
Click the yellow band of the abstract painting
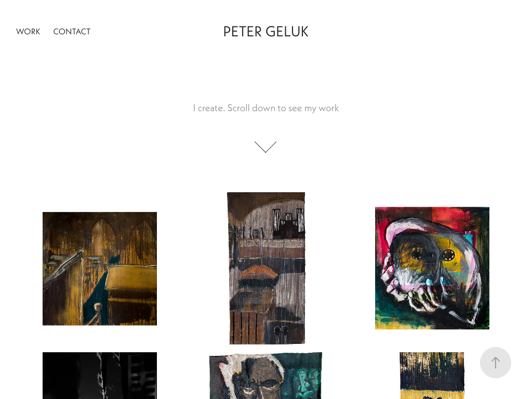pos(432,394)
